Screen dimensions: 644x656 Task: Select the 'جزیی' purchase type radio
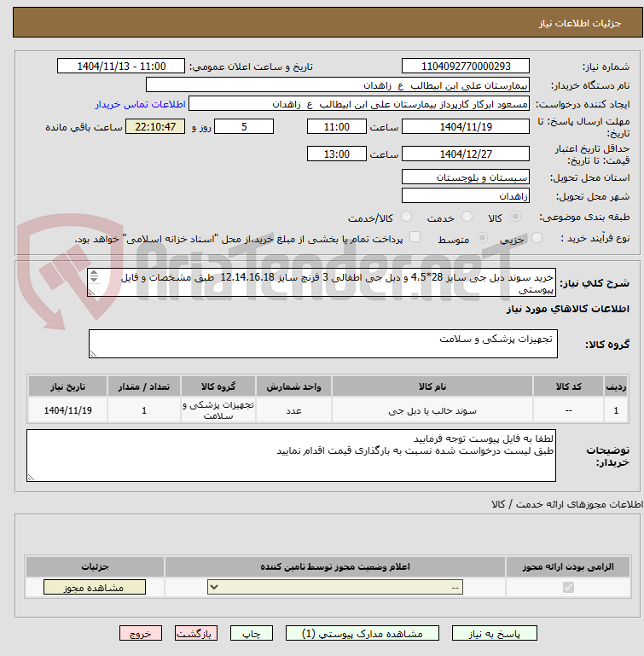click(537, 238)
